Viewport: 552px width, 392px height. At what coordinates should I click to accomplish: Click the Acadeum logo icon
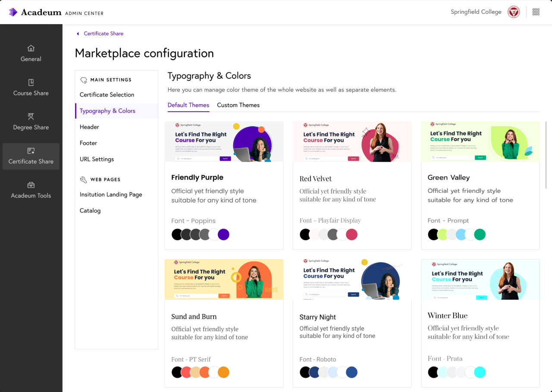13,12
